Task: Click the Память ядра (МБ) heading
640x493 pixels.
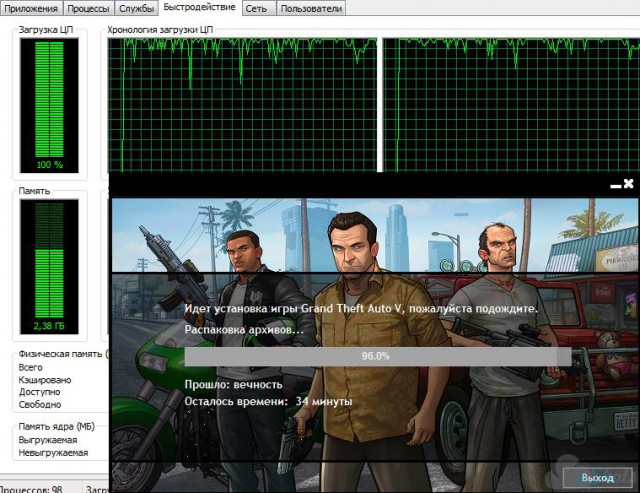Action: (x=57, y=427)
